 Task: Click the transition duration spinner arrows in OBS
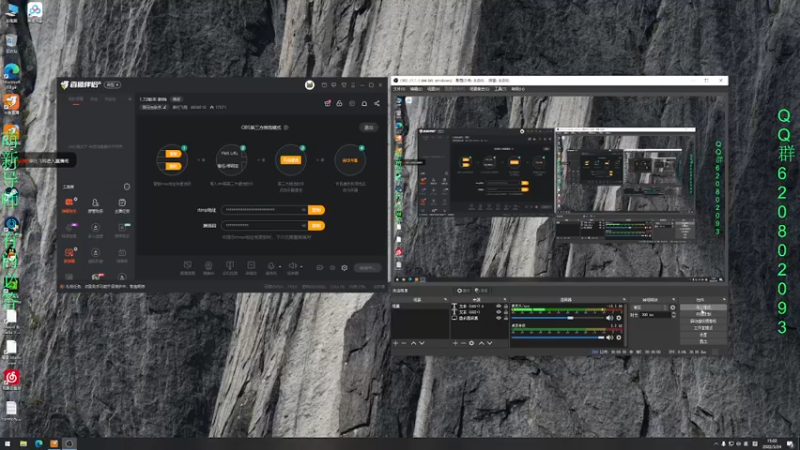click(x=673, y=315)
